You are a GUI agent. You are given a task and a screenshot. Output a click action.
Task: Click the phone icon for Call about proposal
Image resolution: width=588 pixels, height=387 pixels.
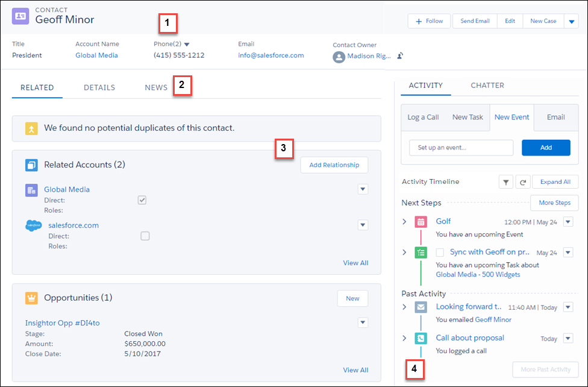coord(421,338)
